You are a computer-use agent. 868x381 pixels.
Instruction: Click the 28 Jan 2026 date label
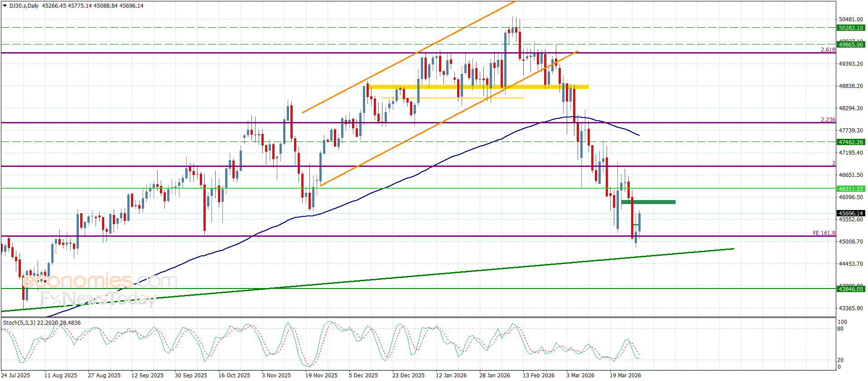click(x=495, y=375)
